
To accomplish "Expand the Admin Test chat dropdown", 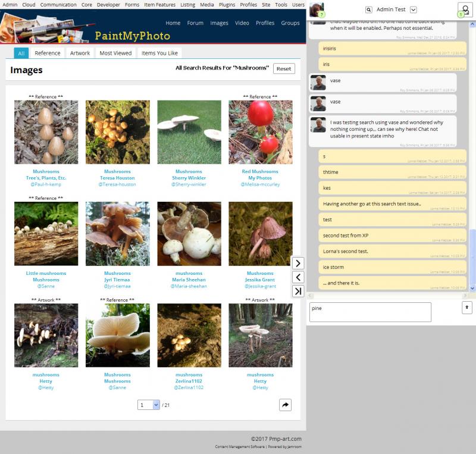I will click(x=413, y=10).
